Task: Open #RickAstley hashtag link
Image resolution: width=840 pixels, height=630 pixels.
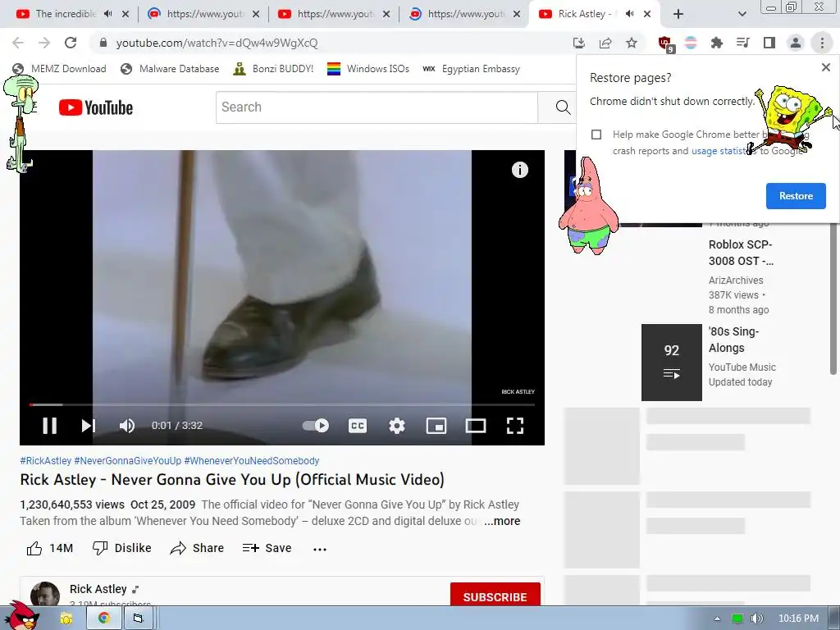Action: coord(46,461)
